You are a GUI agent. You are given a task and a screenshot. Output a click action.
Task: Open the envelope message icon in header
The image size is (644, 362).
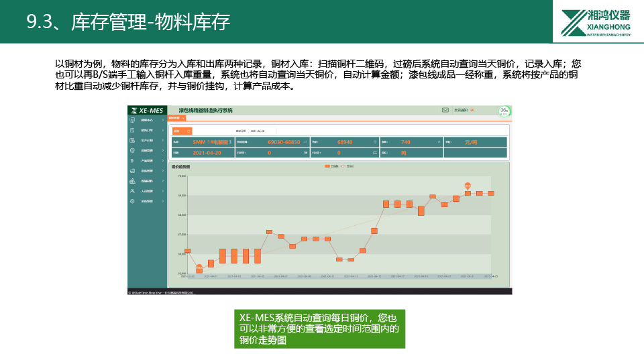click(x=445, y=110)
